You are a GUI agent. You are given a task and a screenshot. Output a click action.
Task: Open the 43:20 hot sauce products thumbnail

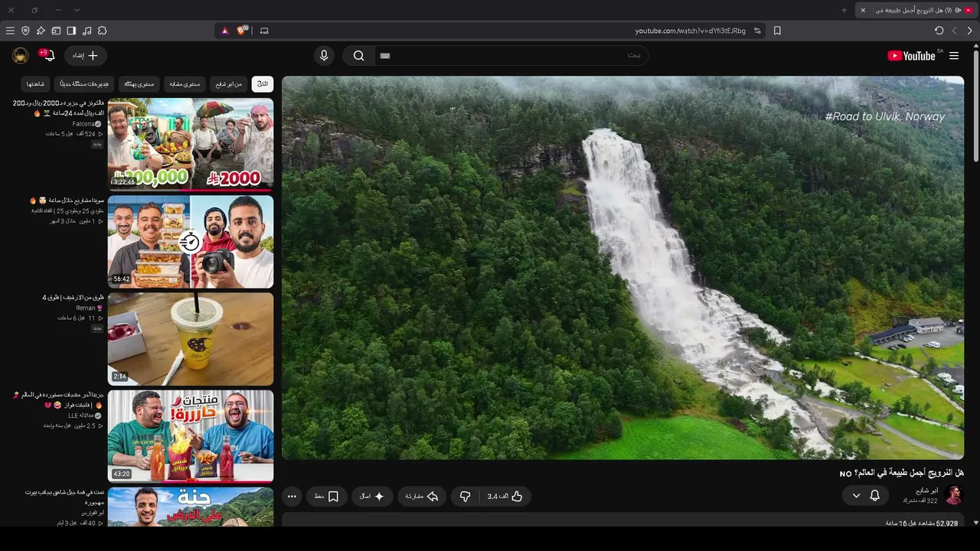191,436
